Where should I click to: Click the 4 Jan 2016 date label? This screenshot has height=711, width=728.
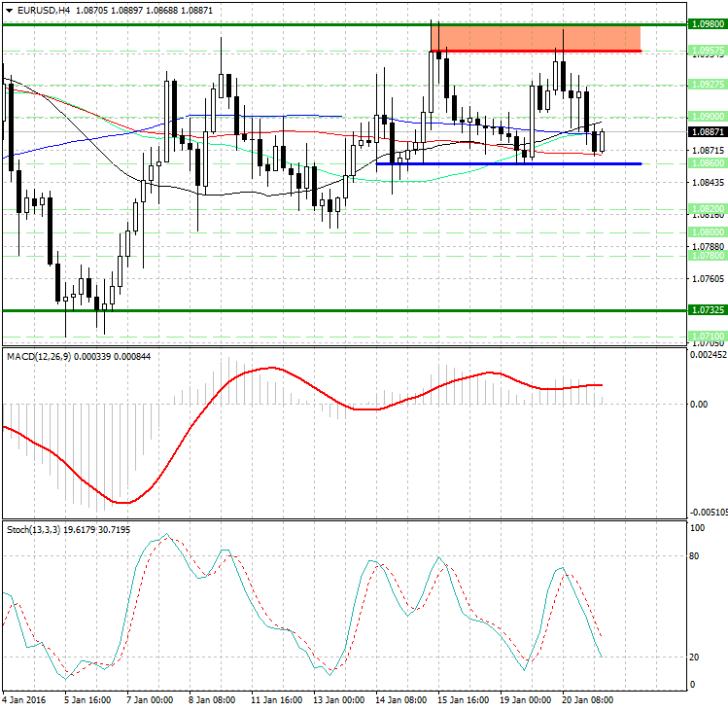pos(26,698)
